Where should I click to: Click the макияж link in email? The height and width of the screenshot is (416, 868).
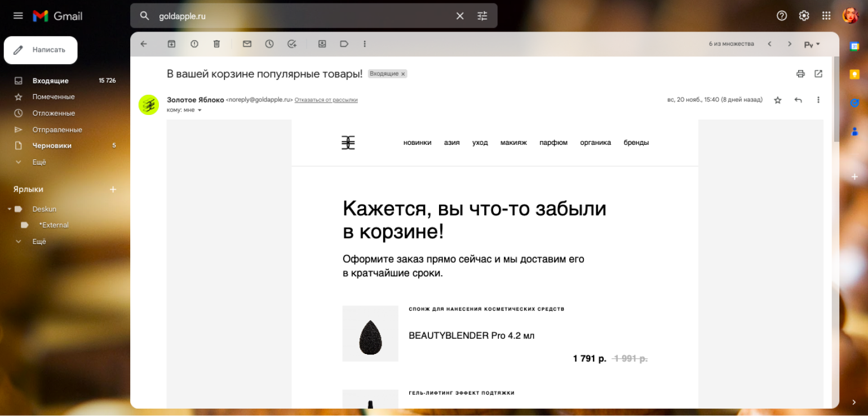(x=513, y=143)
